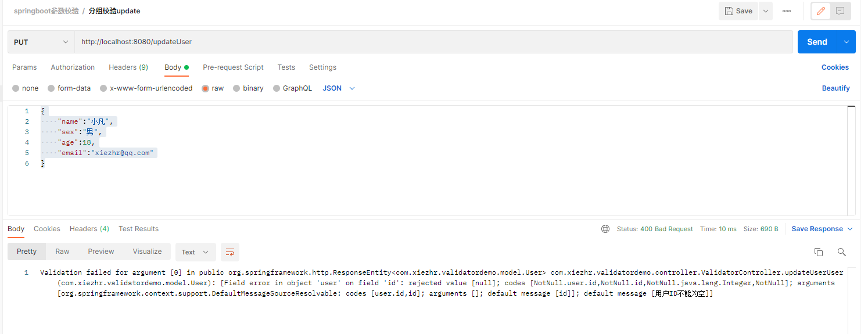Image resolution: width=868 pixels, height=334 pixels.
Task: Switch to the pencil edit mode icon
Action: click(821, 11)
